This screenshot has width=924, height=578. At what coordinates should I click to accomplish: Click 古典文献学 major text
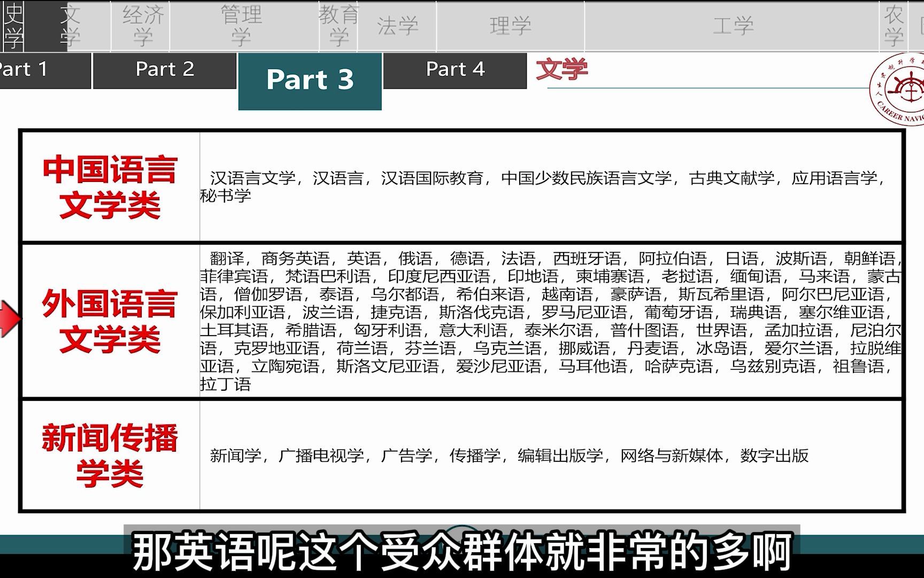click(x=732, y=178)
